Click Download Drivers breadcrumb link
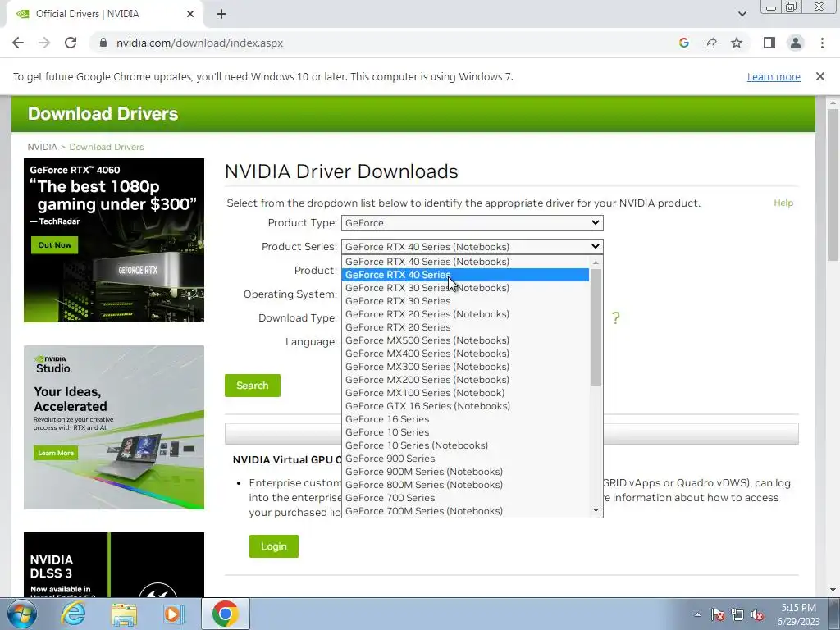The height and width of the screenshot is (630, 840). click(107, 147)
